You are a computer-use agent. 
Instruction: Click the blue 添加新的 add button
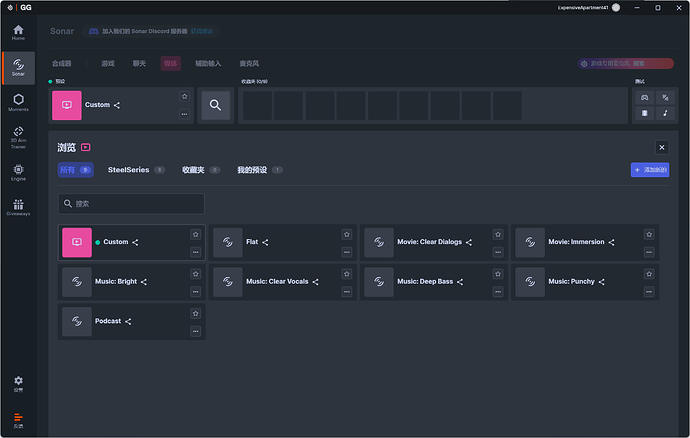[x=650, y=170]
